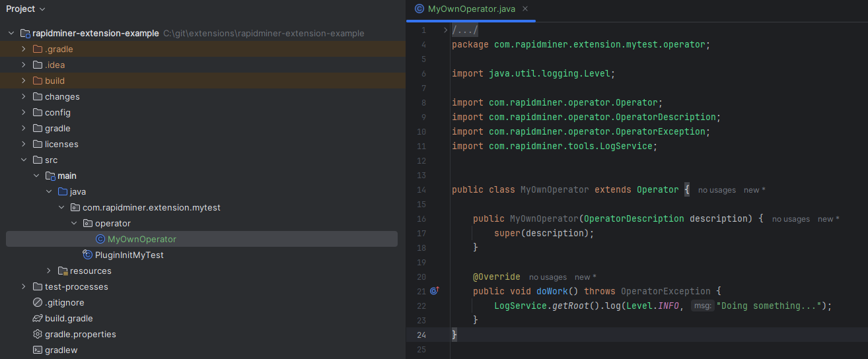Click the .gitignore file icon
Screen dimensions: 868x359
coord(38,302)
